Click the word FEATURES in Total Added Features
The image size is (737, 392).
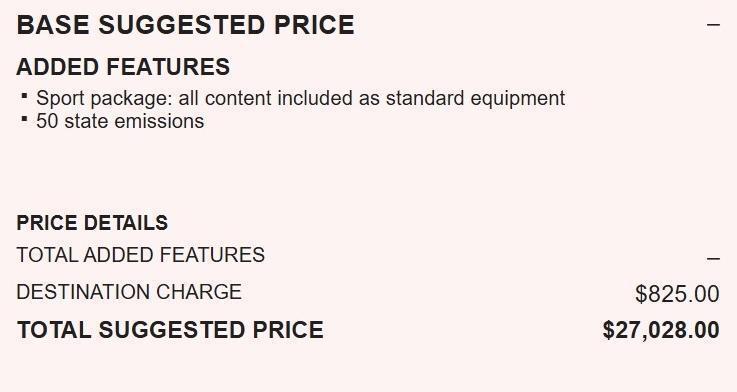pos(212,255)
